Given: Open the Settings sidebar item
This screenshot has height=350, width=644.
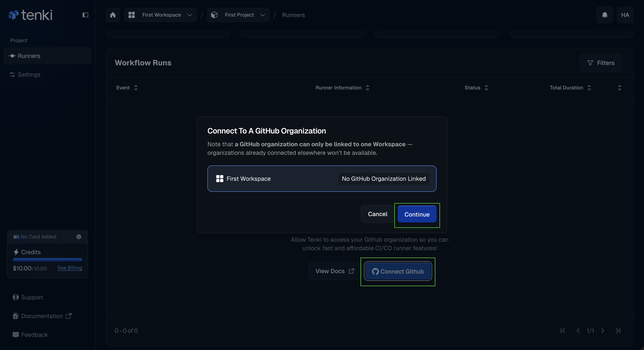Looking at the screenshot, I should click(47, 75).
